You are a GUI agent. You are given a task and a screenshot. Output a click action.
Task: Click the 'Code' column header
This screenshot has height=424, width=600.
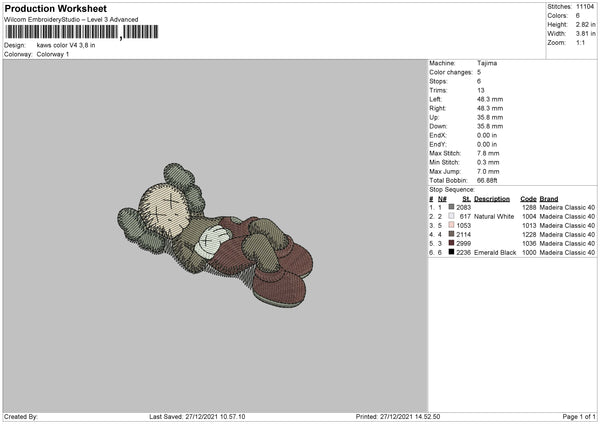pyautogui.click(x=528, y=199)
